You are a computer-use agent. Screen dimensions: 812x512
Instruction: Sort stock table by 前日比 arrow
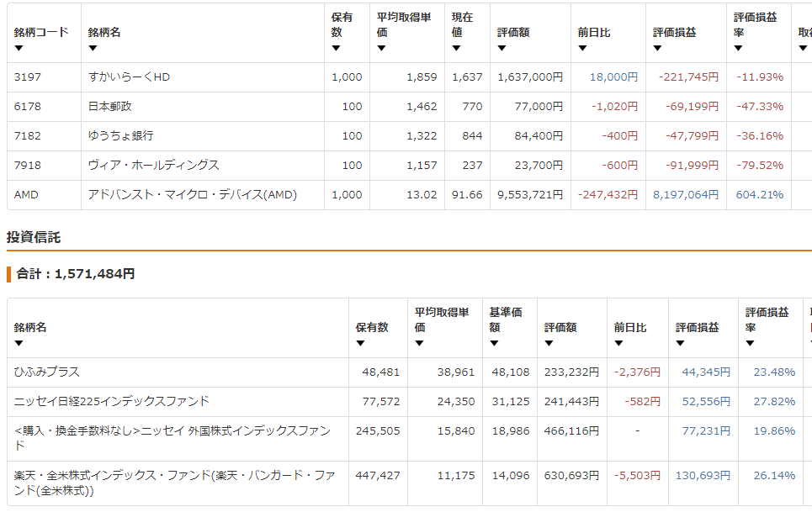[582, 48]
